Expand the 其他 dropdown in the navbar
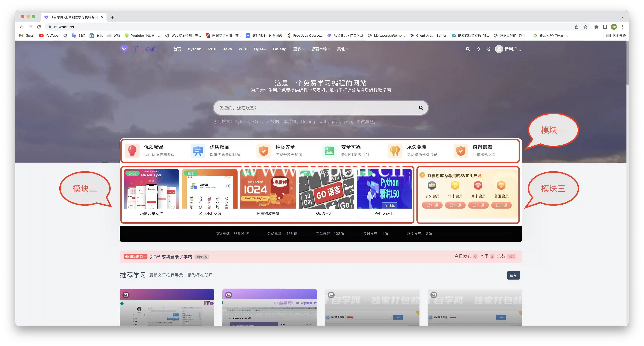Image resolution: width=644 pixels, height=346 pixels. (342, 49)
